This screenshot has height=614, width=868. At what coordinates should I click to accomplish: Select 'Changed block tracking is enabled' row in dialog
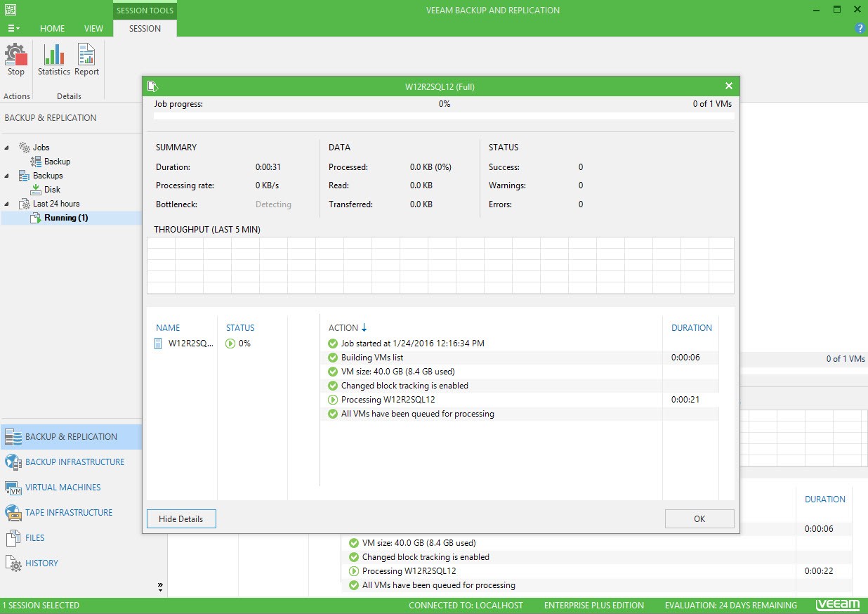tap(519, 386)
